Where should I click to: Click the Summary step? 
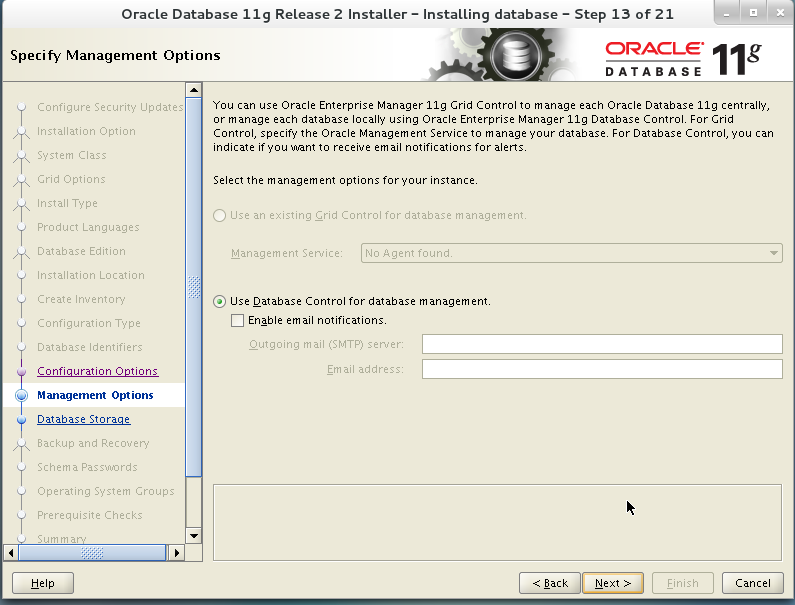[x=61, y=539]
